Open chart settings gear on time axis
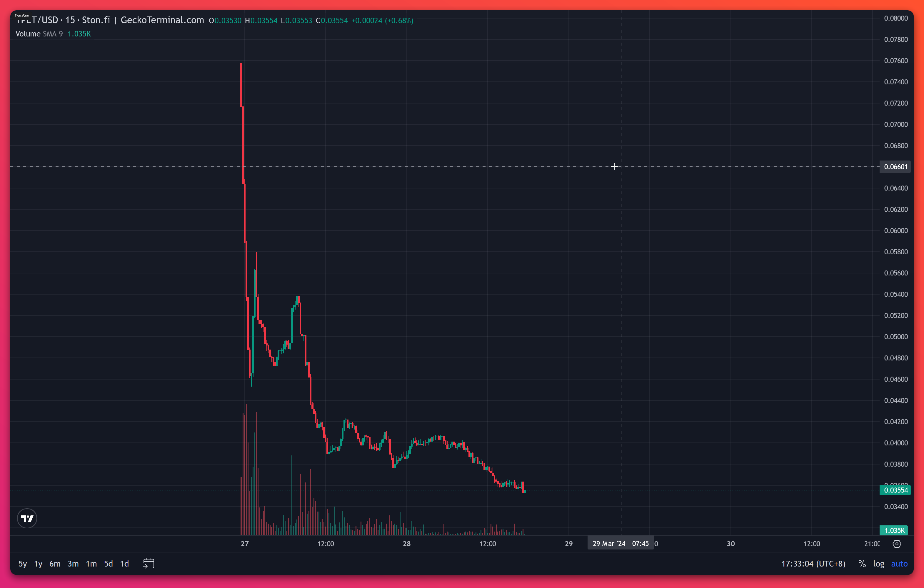 897,544
